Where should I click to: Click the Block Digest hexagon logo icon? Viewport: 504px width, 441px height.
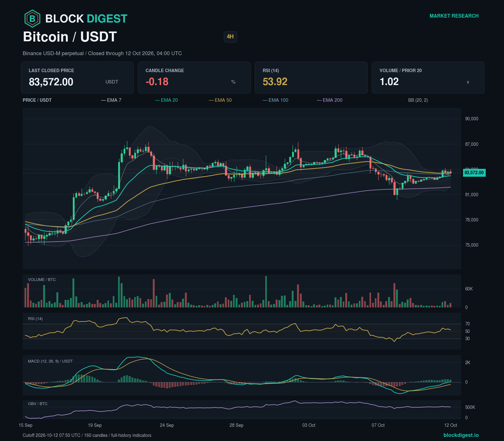pos(32,19)
